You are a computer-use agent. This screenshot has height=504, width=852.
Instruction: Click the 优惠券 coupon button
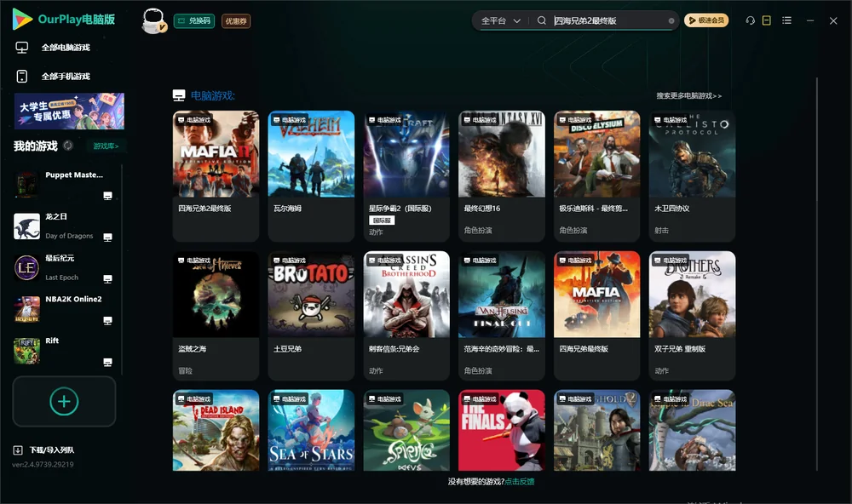236,20
